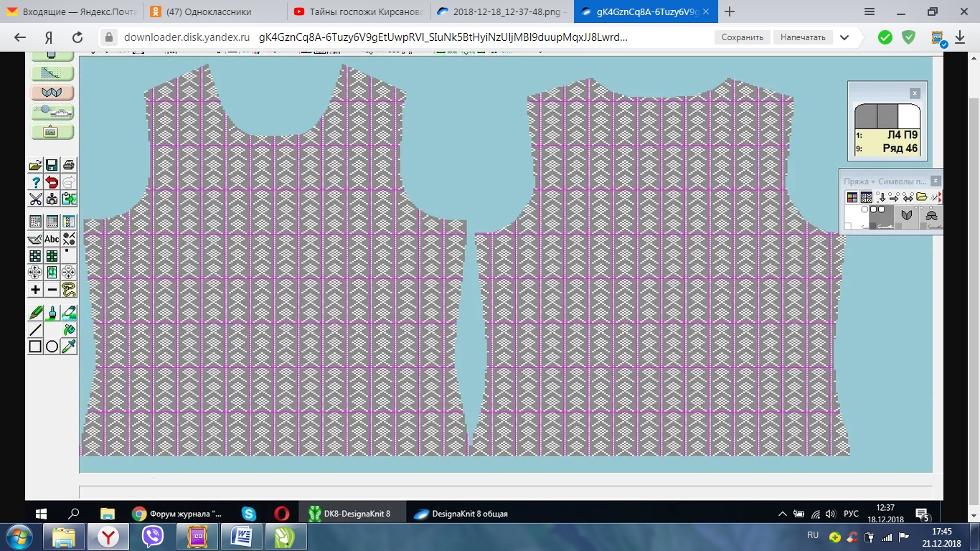980x551 pixels.
Task: Choose the circle shape tool
Action: 52,347
